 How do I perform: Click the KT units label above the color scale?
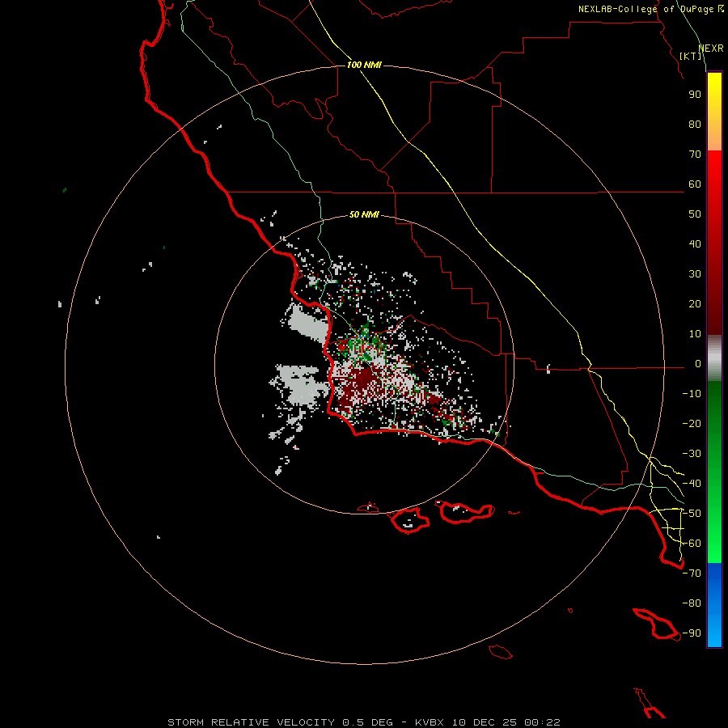click(x=691, y=56)
